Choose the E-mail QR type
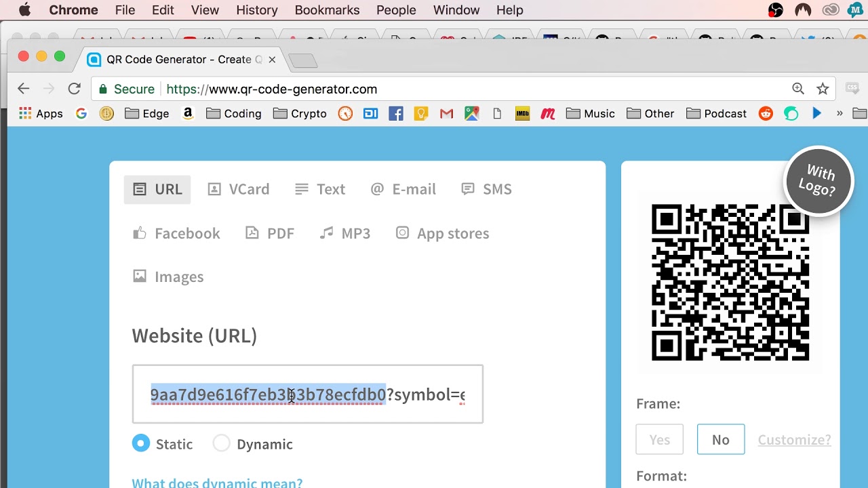 (403, 189)
